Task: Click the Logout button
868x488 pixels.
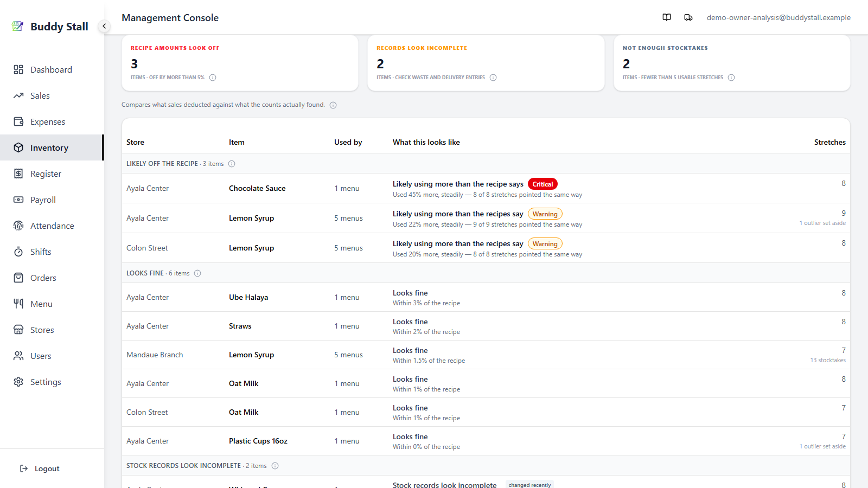Action: pos(40,468)
